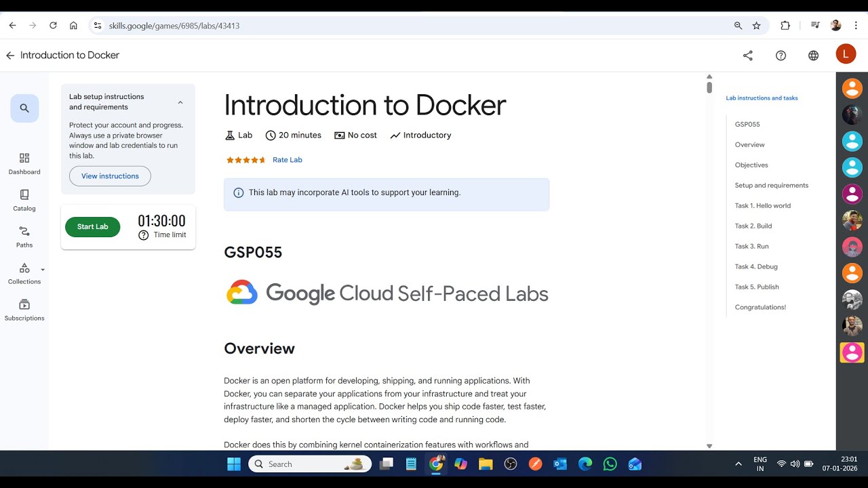Click the page scrollbar down arrow
Screen dimensions: 868x488
(x=709, y=446)
